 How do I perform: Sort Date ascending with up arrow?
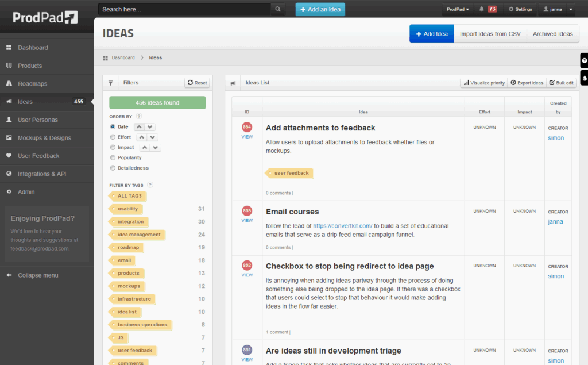pos(139,127)
